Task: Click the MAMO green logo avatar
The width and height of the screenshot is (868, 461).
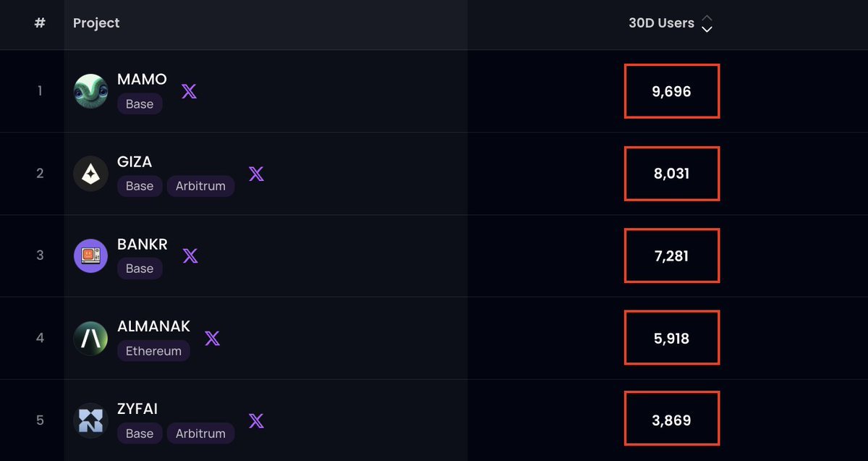Action: 91,91
